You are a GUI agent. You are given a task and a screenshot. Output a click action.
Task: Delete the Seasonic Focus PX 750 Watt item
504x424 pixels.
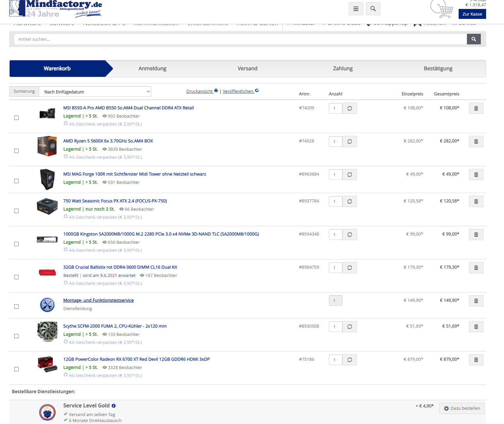(476, 201)
